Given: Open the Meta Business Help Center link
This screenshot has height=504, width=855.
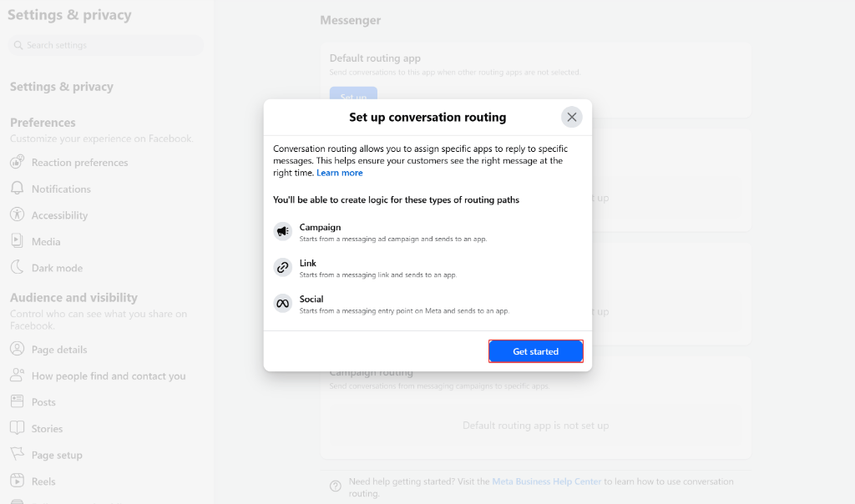Looking at the screenshot, I should [x=546, y=481].
